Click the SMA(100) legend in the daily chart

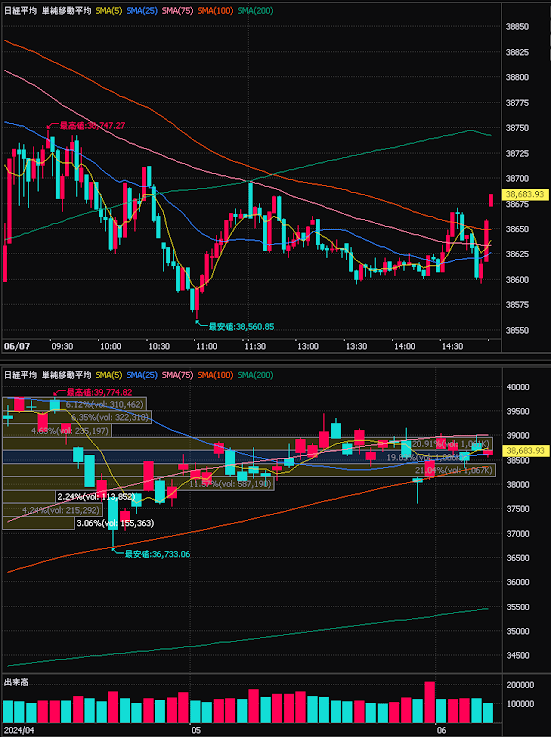point(215,375)
